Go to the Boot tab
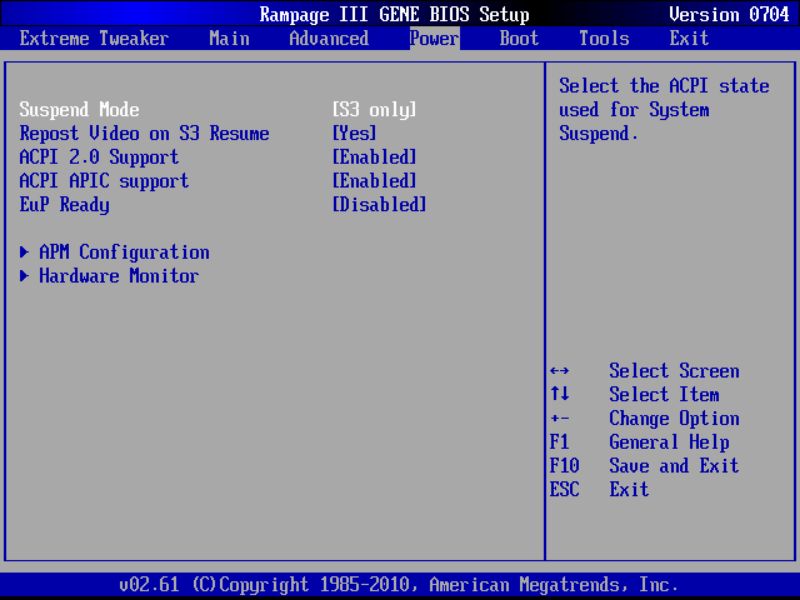800x600 pixels. [x=519, y=38]
